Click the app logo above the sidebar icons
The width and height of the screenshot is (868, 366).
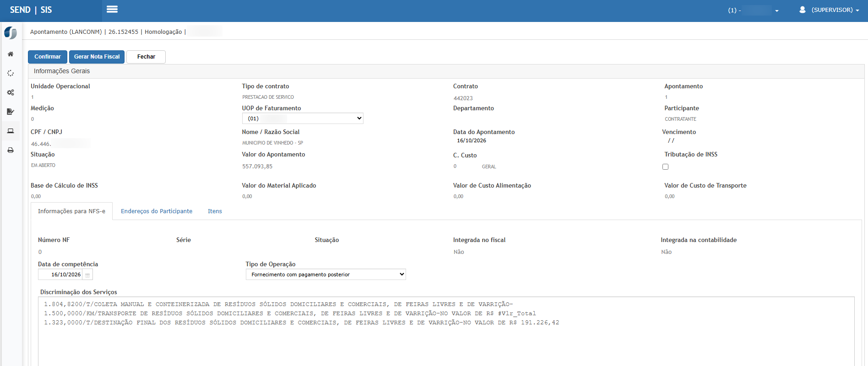(11, 33)
